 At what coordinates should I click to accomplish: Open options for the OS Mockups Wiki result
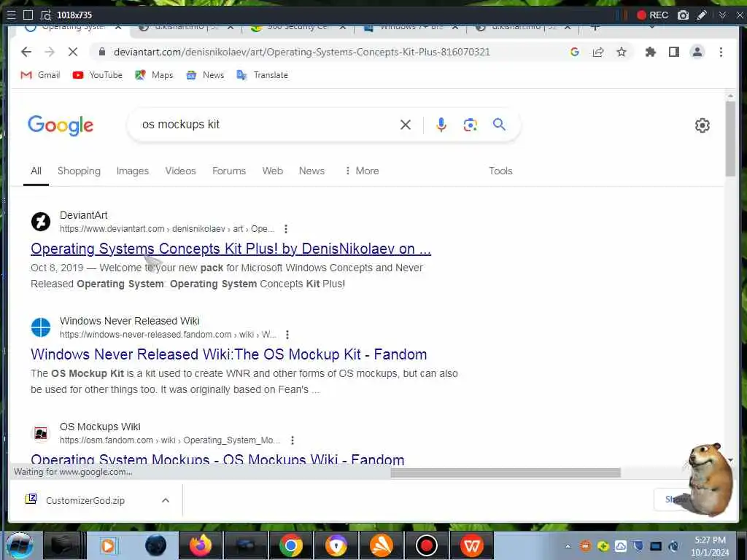point(293,440)
